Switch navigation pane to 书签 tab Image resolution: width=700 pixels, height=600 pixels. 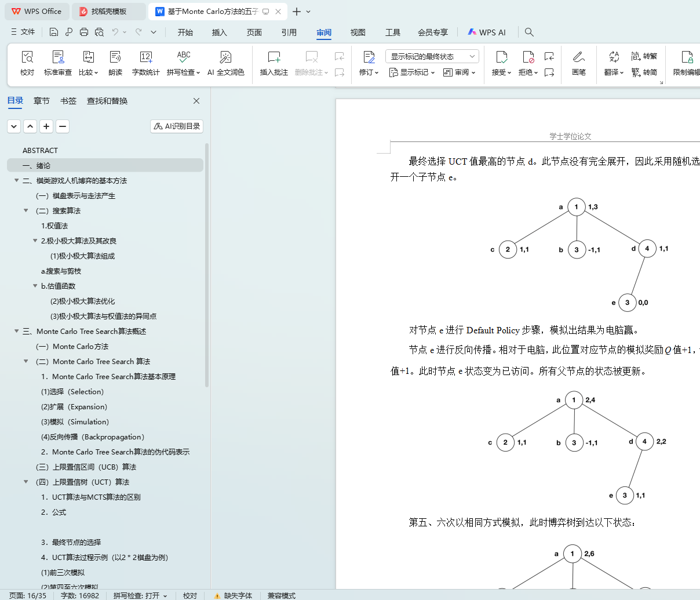[68, 101]
